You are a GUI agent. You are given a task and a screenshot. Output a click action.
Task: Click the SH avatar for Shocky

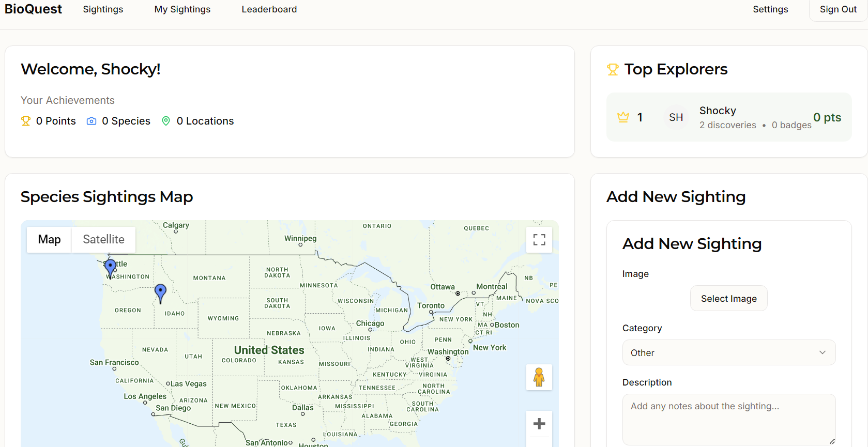[676, 117]
